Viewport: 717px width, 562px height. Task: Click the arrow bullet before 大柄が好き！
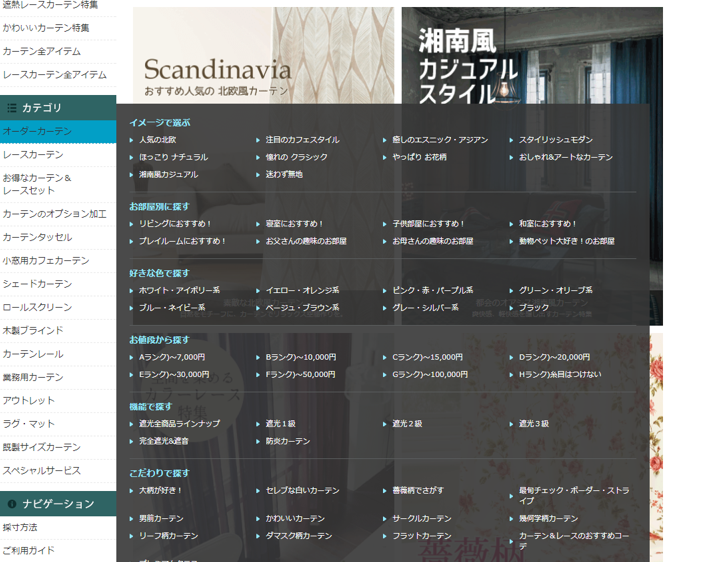point(132,491)
